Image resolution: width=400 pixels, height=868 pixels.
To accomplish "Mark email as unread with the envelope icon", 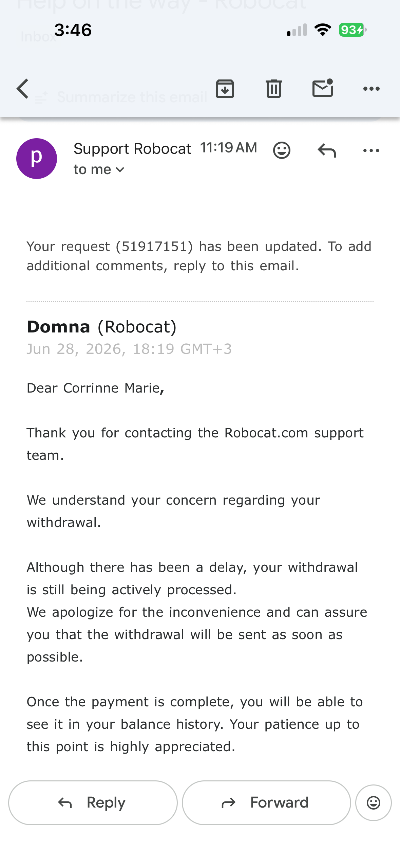I will pyautogui.click(x=323, y=88).
